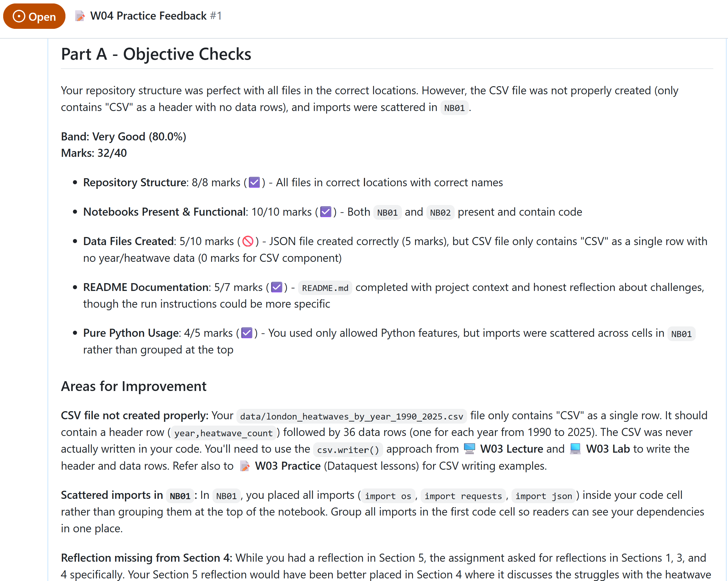This screenshot has width=728, height=581.
Task: Click the memo icon before W03 Practice
Action: [x=245, y=466]
